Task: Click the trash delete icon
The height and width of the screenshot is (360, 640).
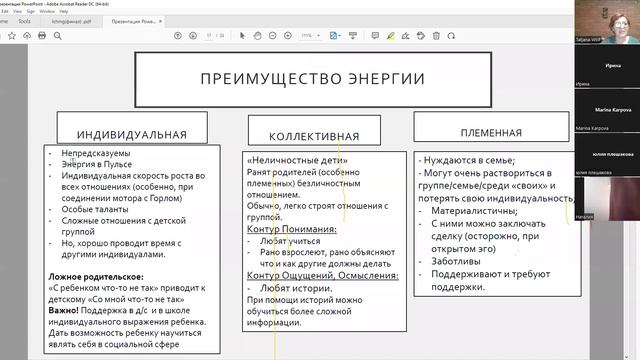Action: (x=436, y=36)
